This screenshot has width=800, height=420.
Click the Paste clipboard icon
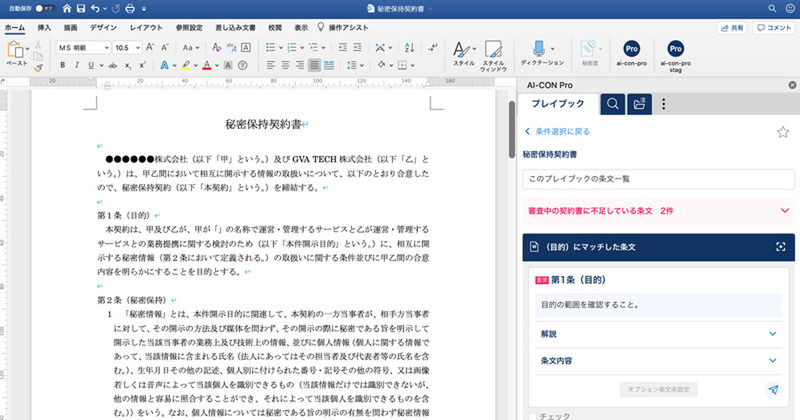(x=15, y=50)
